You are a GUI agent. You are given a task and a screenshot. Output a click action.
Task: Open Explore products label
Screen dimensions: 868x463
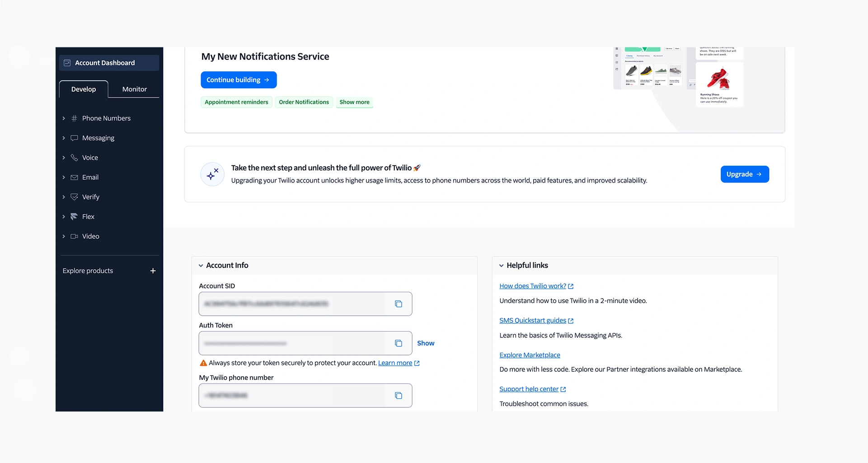(x=88, y=271)
